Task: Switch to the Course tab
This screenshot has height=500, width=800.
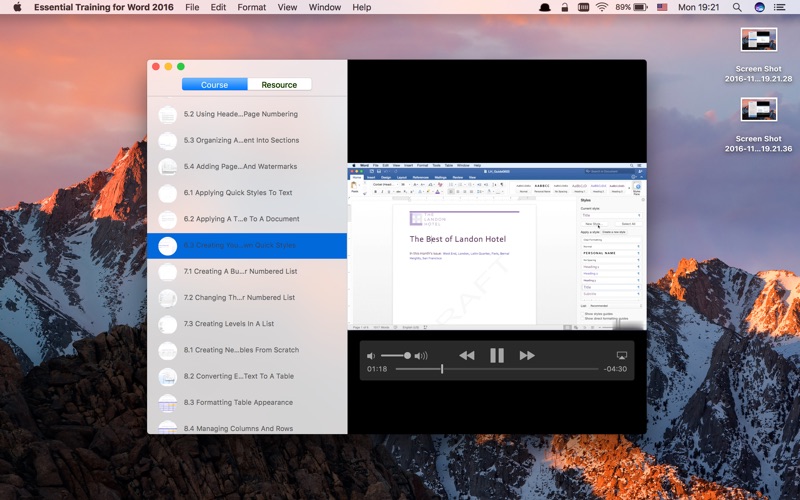Action: (x=214, y=85)
